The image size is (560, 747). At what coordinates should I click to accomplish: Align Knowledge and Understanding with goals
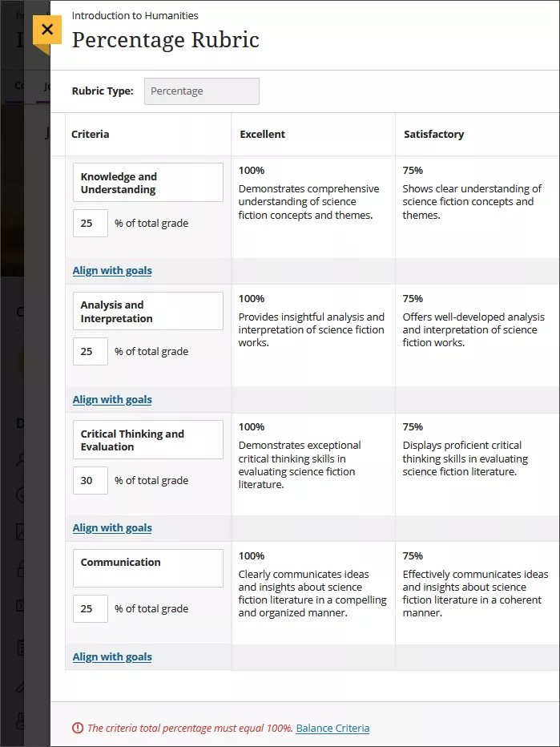[x=111, y=270]
